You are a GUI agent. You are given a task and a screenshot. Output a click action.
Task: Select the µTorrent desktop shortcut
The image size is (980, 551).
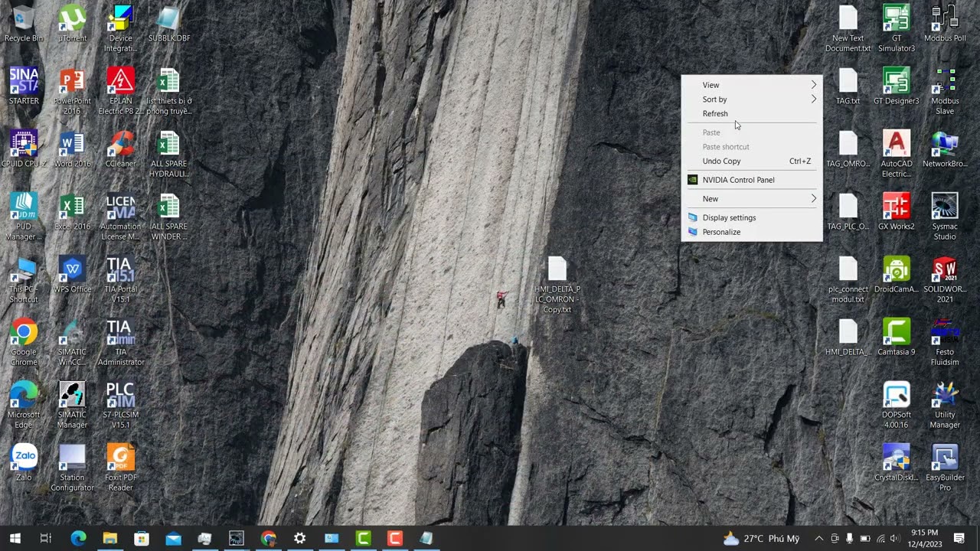pyautogui.click(x=72, y=24)
